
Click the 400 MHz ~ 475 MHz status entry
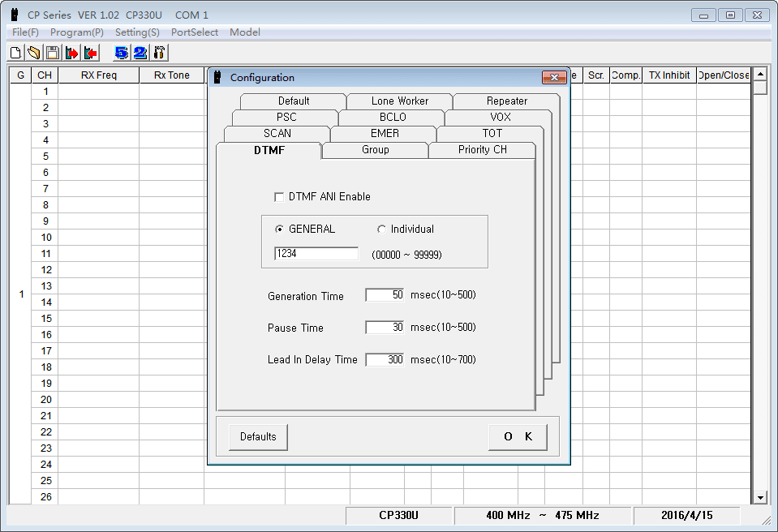542,516
